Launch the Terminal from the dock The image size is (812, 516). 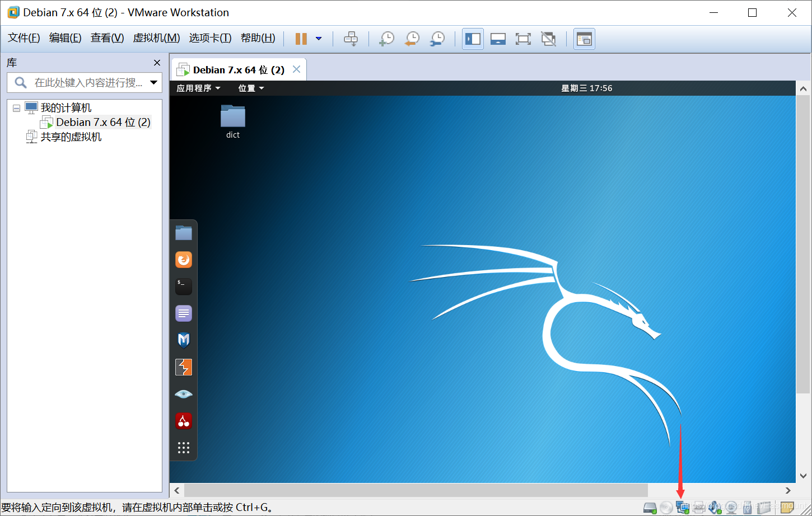coord(184,287)
